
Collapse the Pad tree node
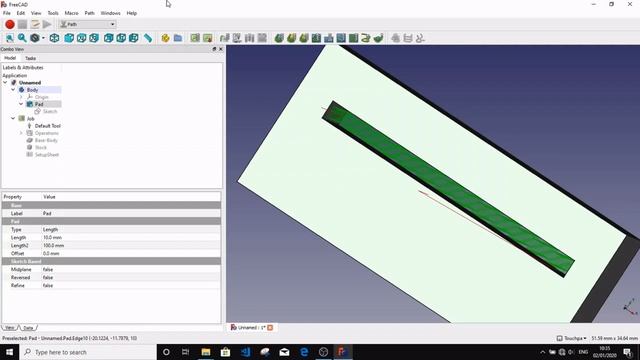21,104
